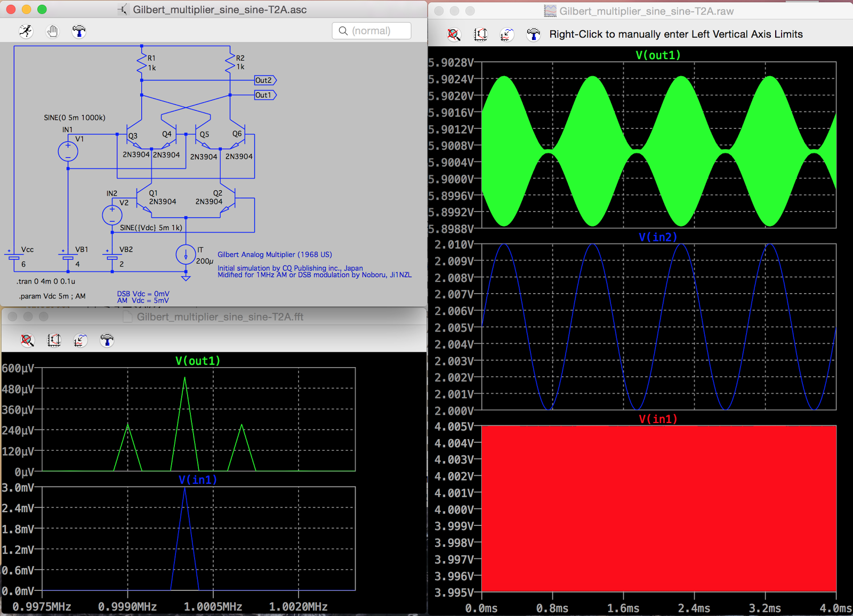Click the R1 1k resistor in schematic
Image resolution: width=853 pixels, height=616 pixels.
tap(142, 62)
